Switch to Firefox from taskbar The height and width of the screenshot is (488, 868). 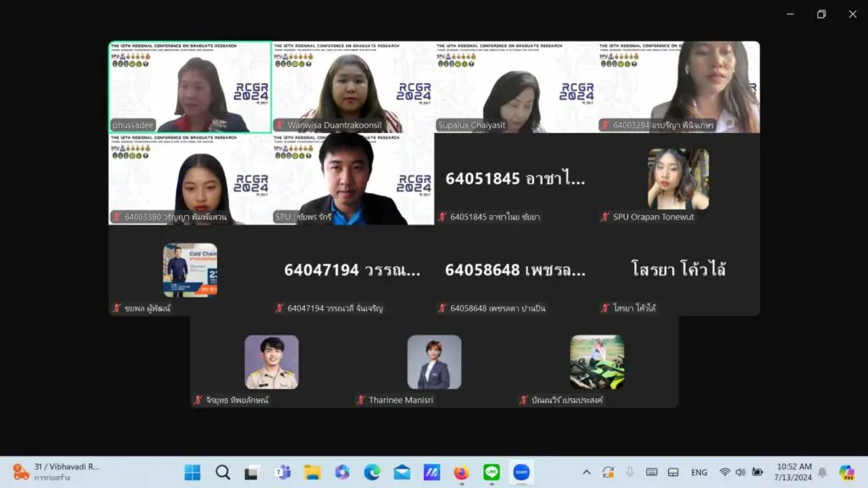click(x=461, y=473)
